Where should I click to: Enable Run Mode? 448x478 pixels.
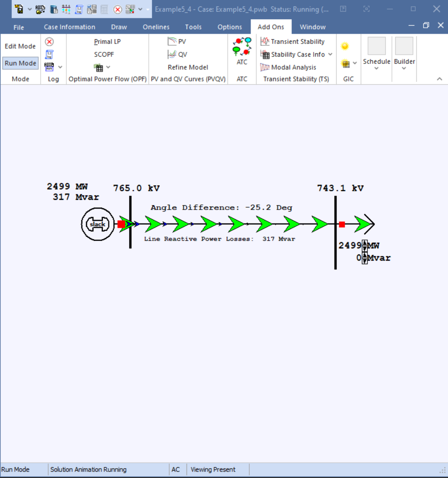(x=20, y=63)
